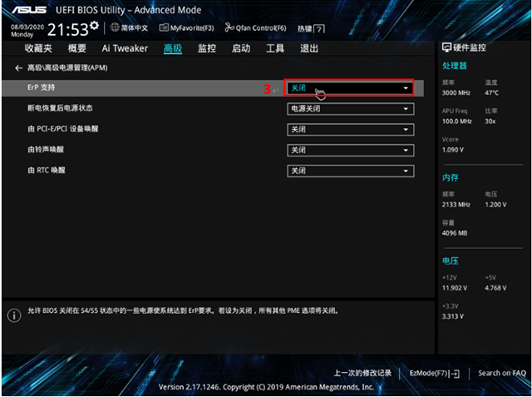Viewport: 532px width, 397px height.
Task: Open the wake by ring dropdown
Action: point(350,151)
